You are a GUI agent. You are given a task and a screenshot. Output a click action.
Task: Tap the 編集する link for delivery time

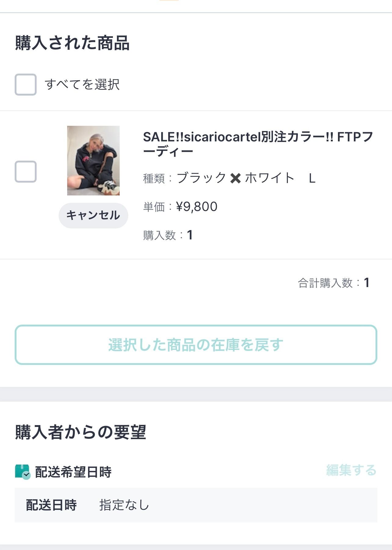point(351,470)
